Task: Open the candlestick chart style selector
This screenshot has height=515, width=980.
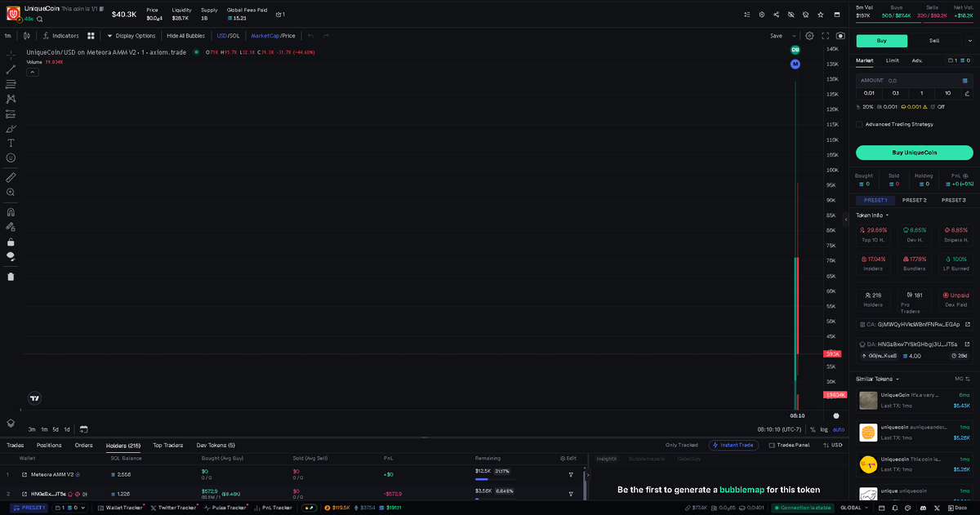Action: pos(27,36)
